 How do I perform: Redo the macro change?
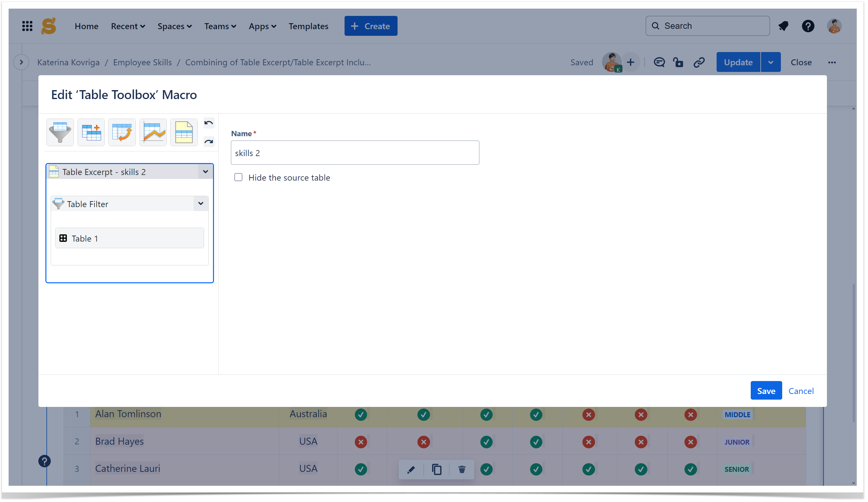point(209,141)
